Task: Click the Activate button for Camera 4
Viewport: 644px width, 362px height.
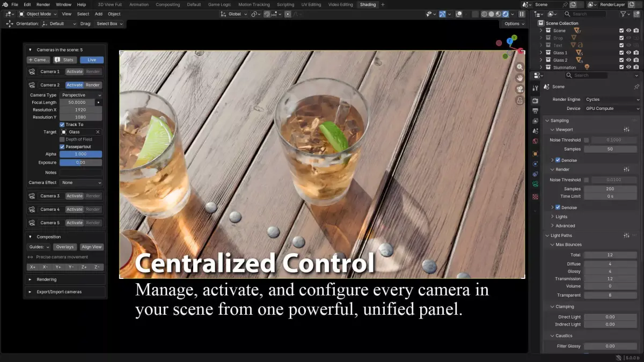Action: [x=75, y=209]
